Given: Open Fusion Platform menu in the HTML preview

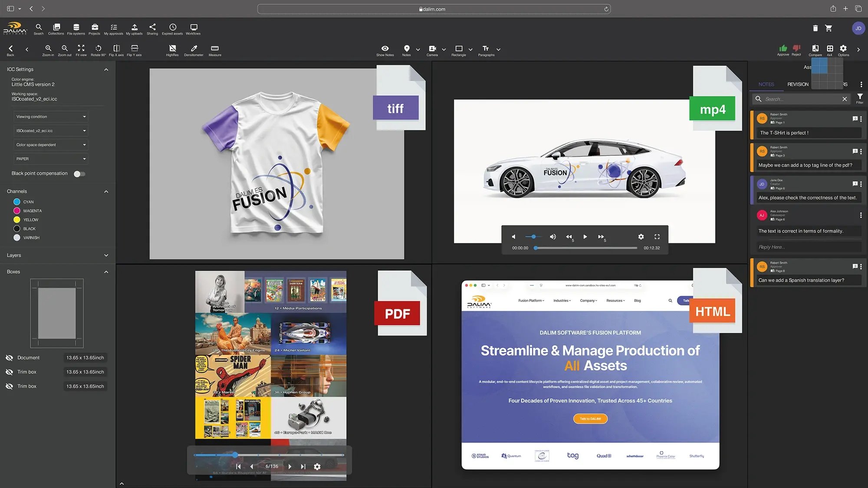Looking at the screenshot, I should pos(531,301).
